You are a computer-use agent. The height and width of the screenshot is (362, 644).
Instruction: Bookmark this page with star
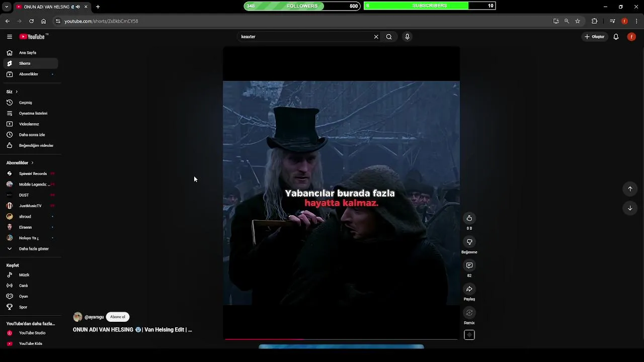coord(578,21)
